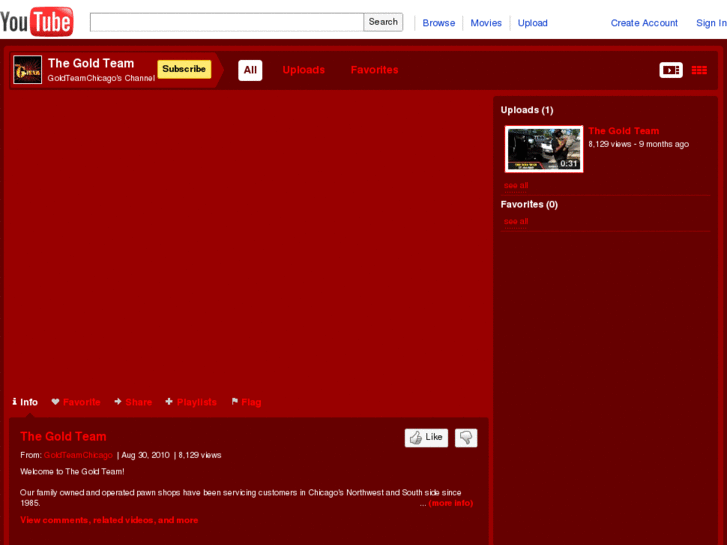Screen dimensions: 727x545
Task: Click see all under Favorites
Action: click(x=516, y=221)
